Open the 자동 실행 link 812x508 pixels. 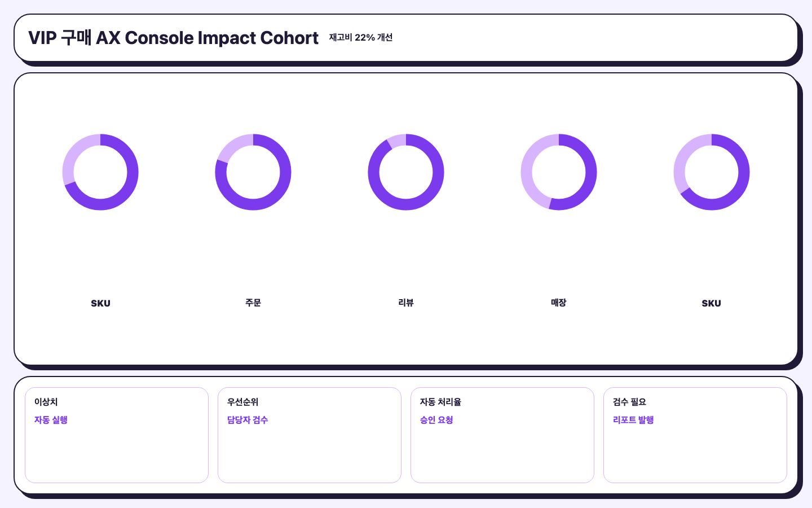(51, 420)
